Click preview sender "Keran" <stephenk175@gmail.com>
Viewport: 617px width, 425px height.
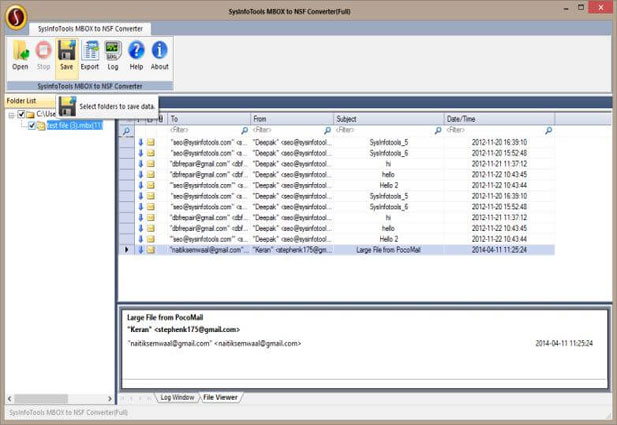point(183,330)
